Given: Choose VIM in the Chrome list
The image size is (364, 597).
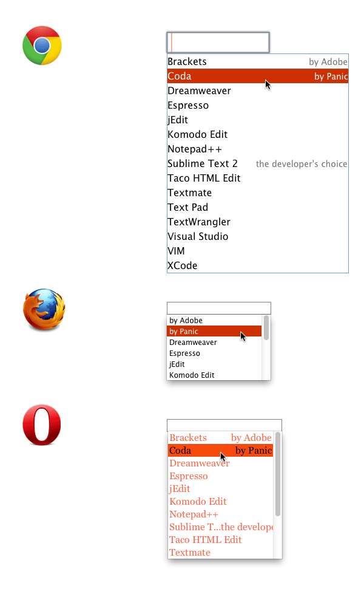Looking at the screenshot, I should pyautogui.click(x=257, y=251).
